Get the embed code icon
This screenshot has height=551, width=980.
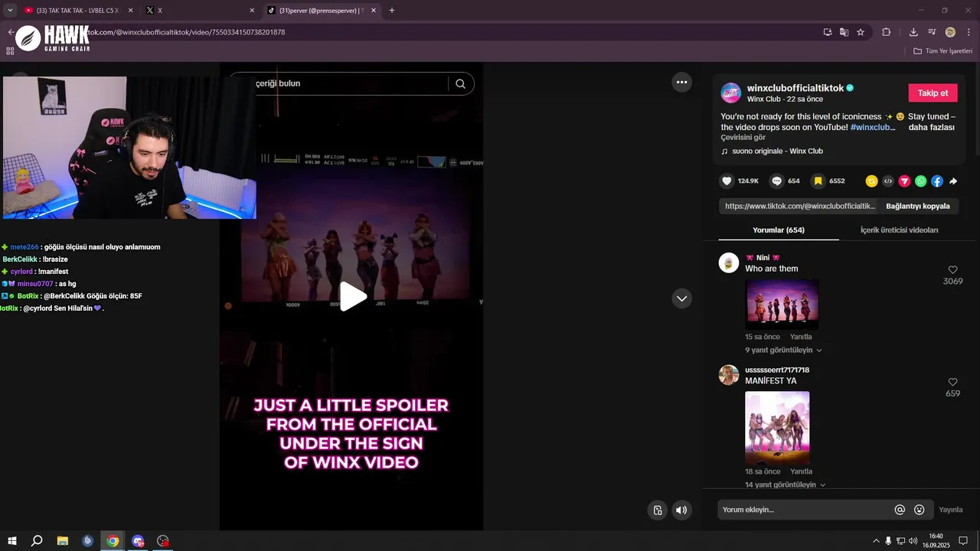coord(888,181)
